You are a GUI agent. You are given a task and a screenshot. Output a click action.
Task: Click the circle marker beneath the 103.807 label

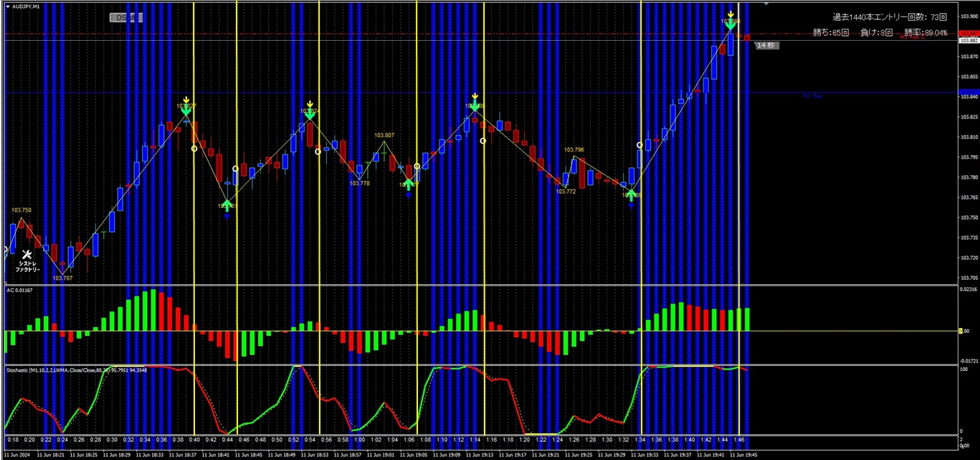(x=417, y=166)
